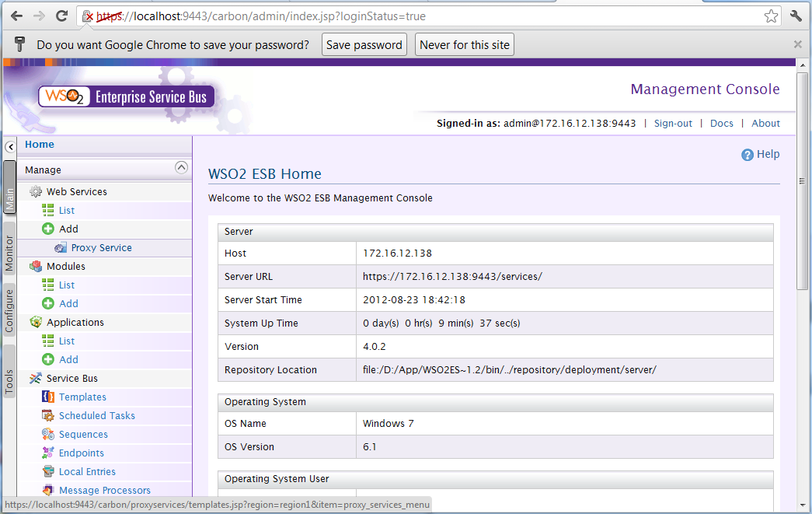Open the Docs link
Viewport: 812px width, 514px height.
click(x=721, y=124)
